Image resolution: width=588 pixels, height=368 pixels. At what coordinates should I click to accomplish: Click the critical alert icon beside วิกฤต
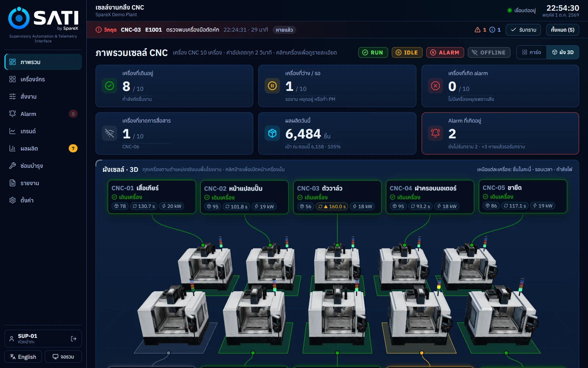(x=98, y=30)
